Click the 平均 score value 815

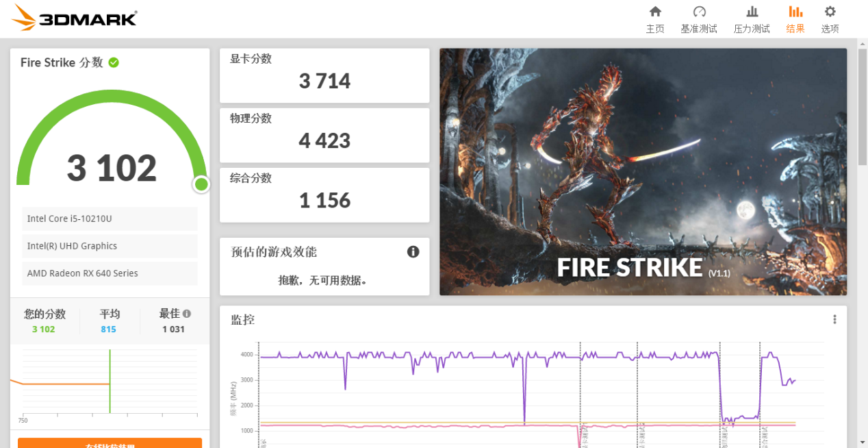point(108,329)
